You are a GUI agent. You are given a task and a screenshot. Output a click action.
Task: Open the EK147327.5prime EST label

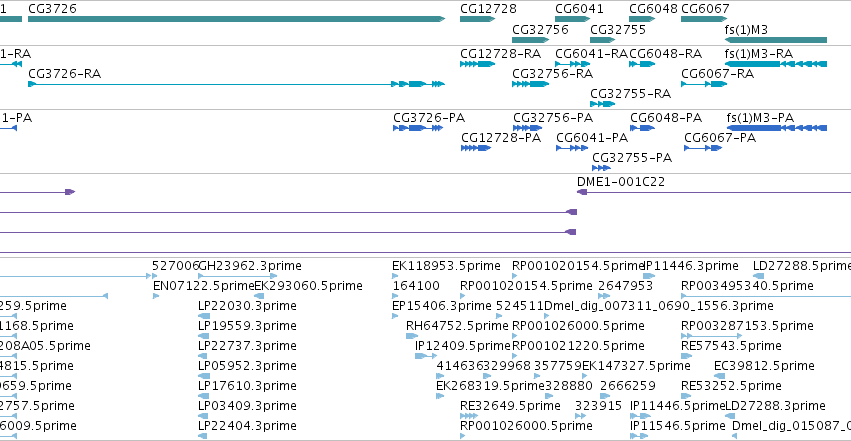coord(636,366)
